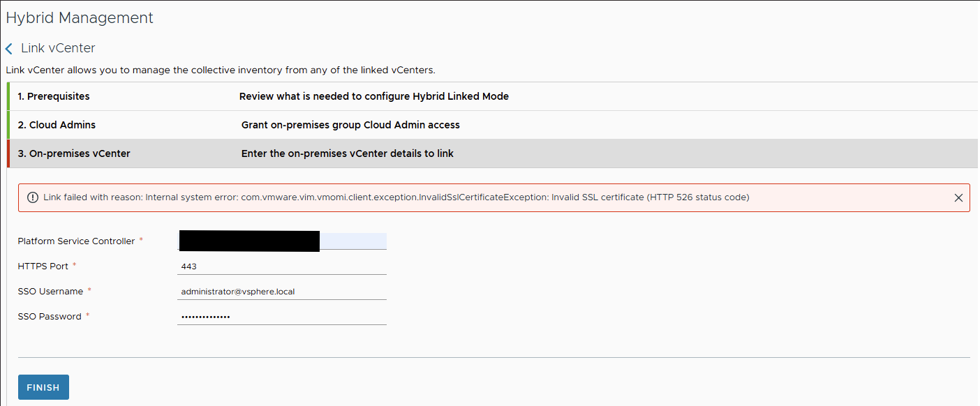Click the error exclamation icon in the alert
Screen dimensions: 980x406
(x=32, y=197)
